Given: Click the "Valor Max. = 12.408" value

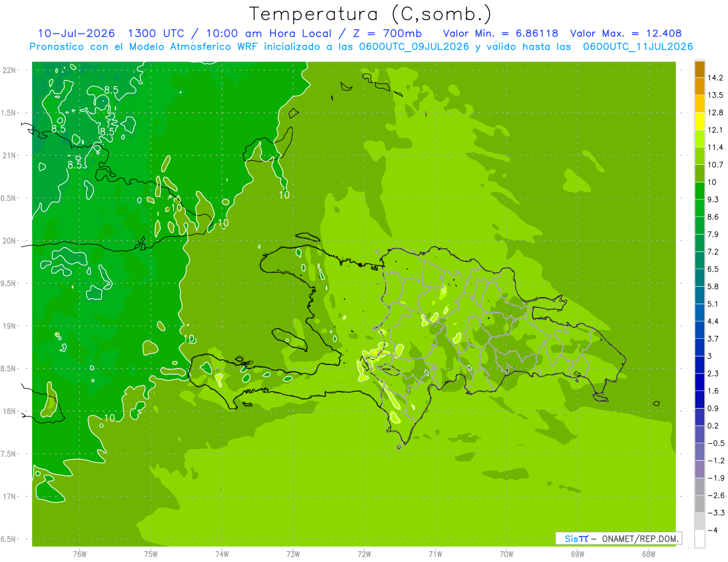Looking at the screenshot, I should [626, 33].
